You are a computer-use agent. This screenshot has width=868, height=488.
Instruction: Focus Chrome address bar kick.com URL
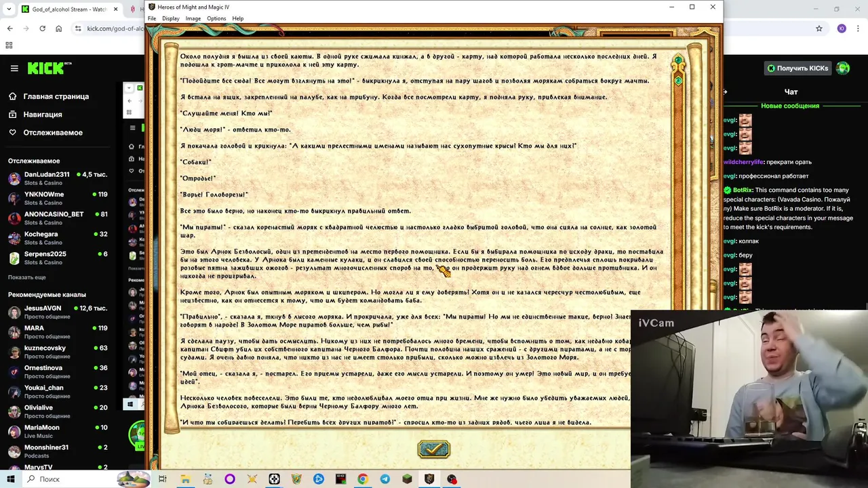(x=115, y=28)
